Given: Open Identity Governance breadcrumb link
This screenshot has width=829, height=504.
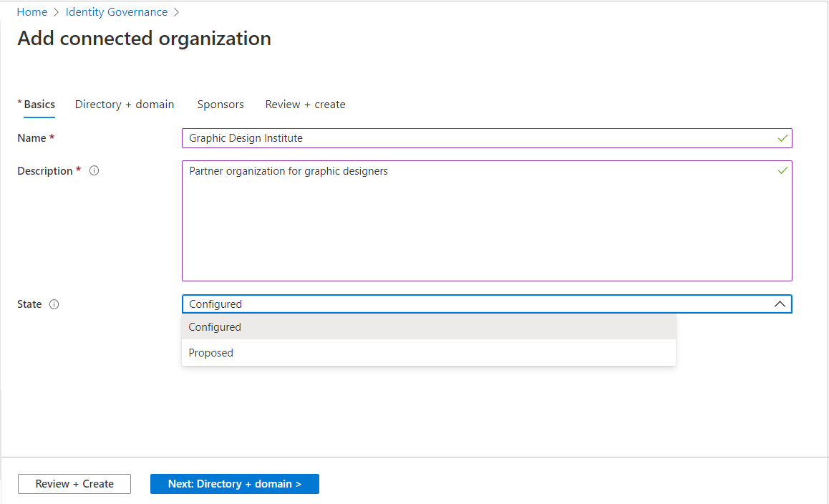Looking at the screenshot, I should 117,12.
